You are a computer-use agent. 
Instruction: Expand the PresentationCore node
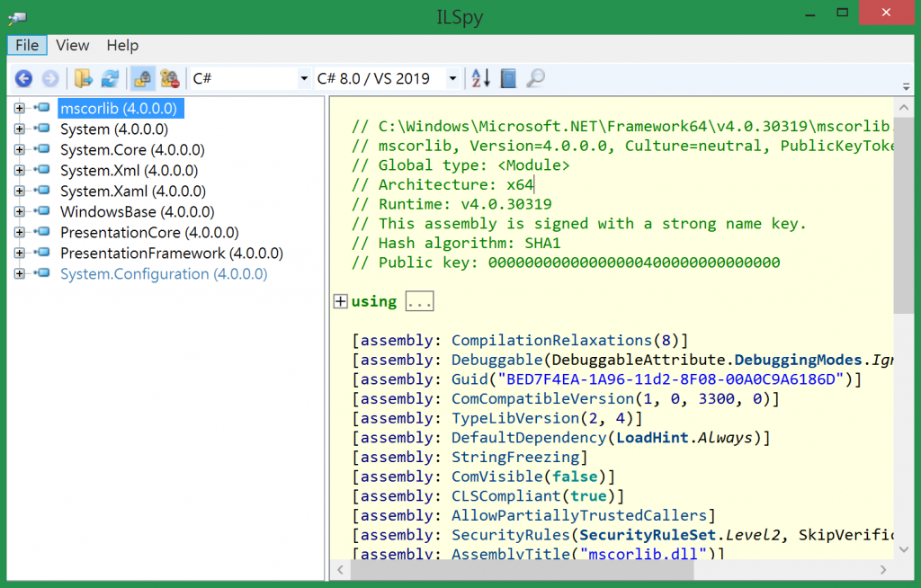(x=20, y=232)
